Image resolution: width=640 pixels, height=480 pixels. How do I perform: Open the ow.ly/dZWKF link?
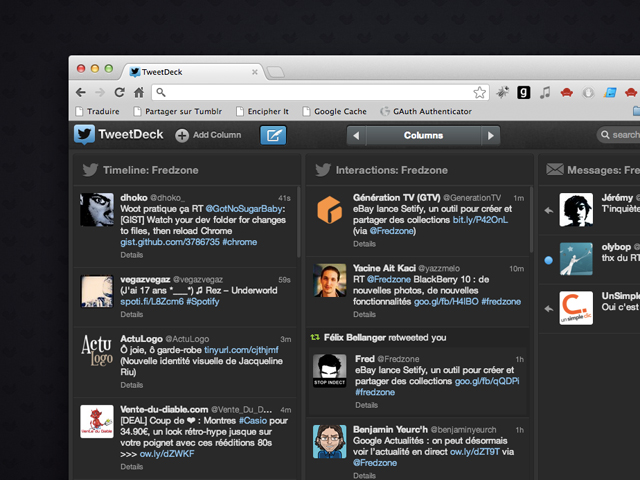click(x=167, y=454)
